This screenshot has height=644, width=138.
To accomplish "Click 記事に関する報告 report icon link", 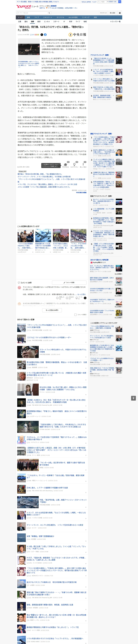I will click(x=23, y=167).
